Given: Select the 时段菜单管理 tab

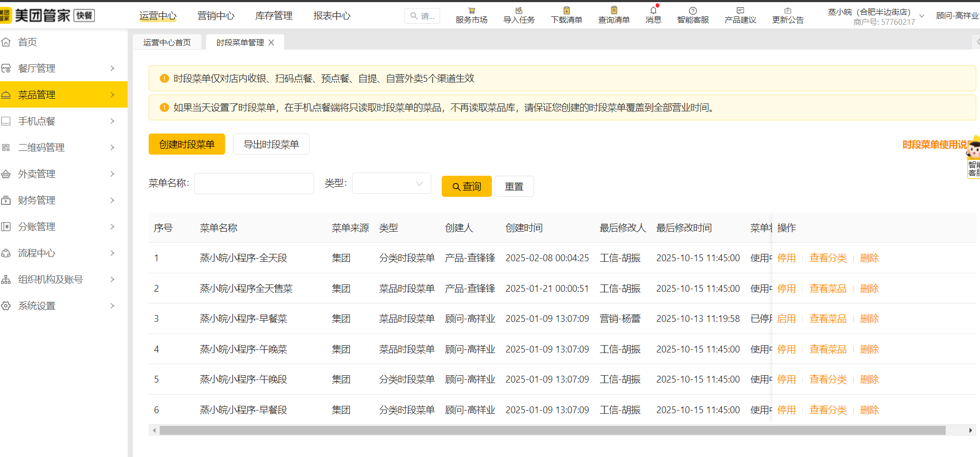Looking at the screenshot, I should [x=240, y=42].
